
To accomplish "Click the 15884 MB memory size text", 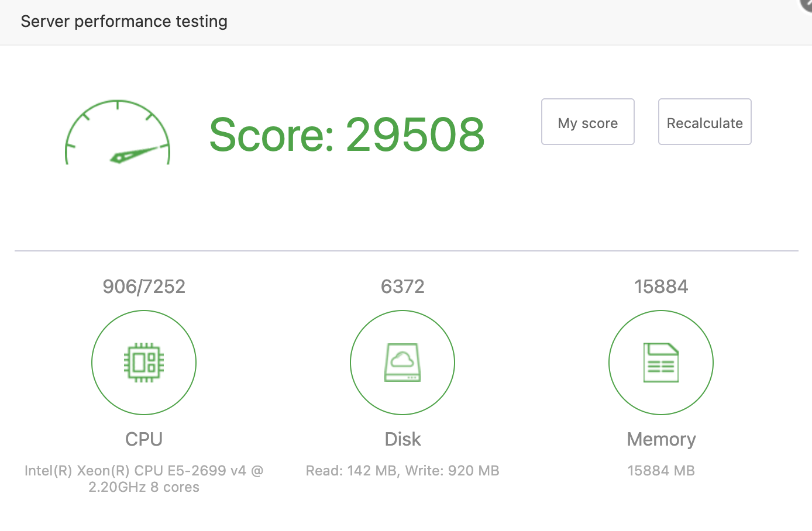I will 661,471.
